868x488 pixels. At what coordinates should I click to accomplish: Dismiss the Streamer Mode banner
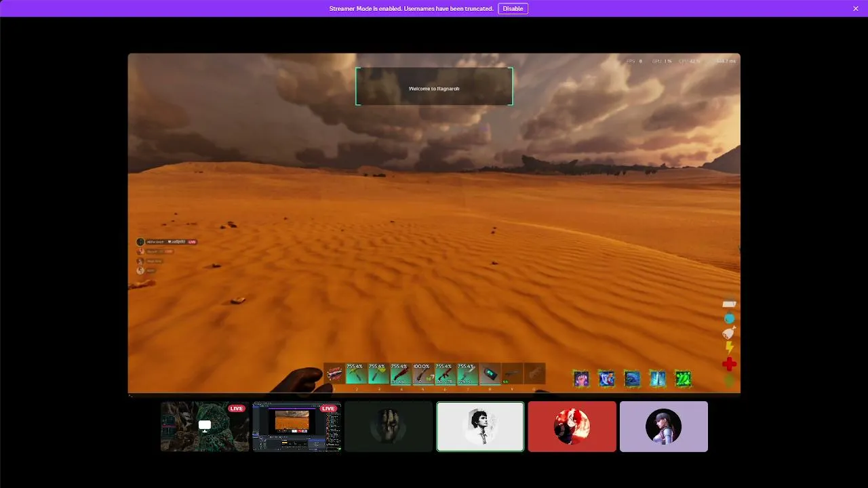pos(856,9)
